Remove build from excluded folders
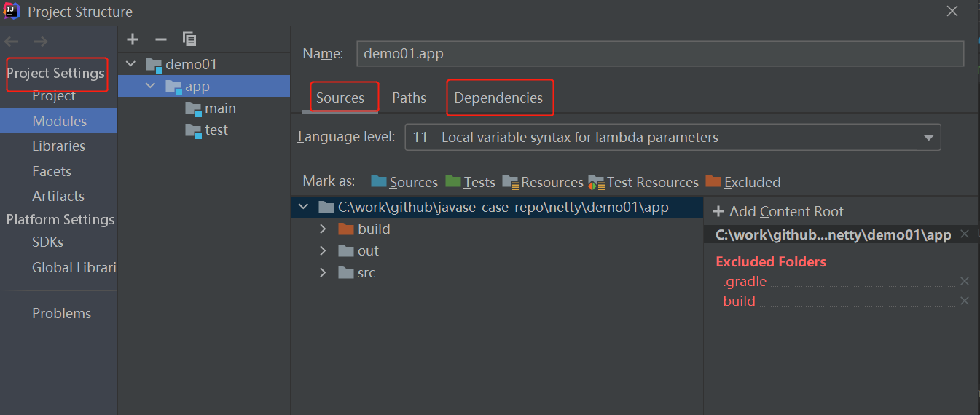This screenshot has width=980, height=415. click(x=965, y=301)
